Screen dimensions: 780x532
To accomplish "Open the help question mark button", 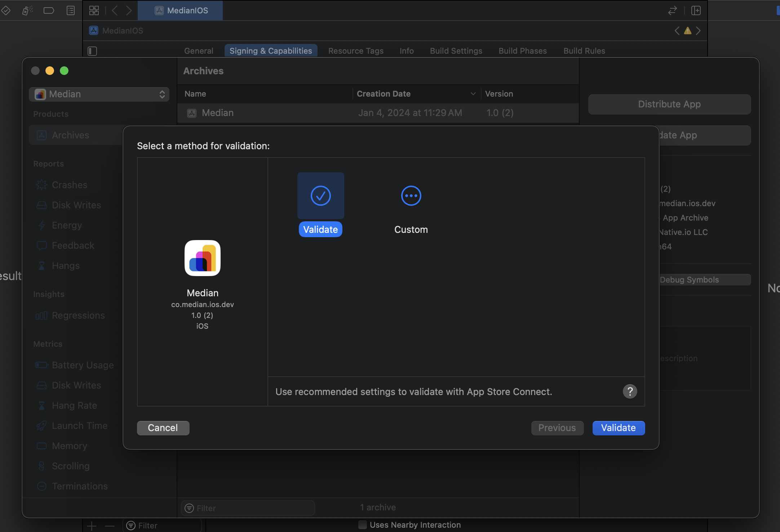I will tap(630, 391).
